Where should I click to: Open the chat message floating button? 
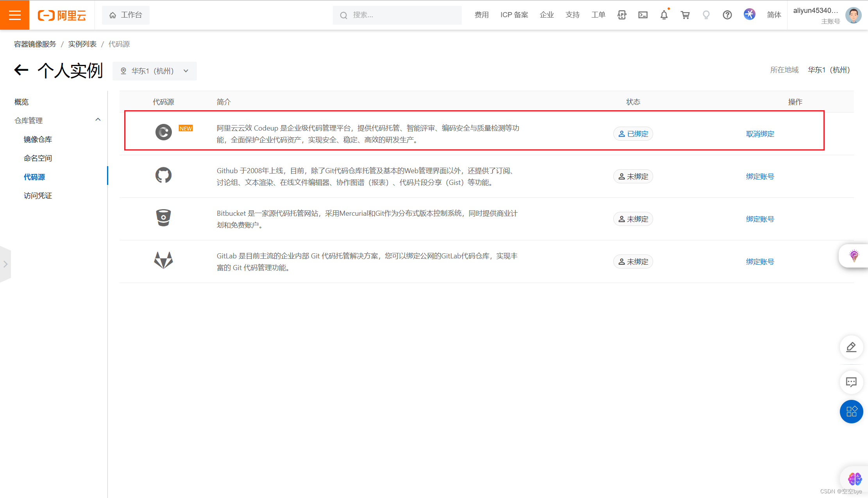pos(851,382)
